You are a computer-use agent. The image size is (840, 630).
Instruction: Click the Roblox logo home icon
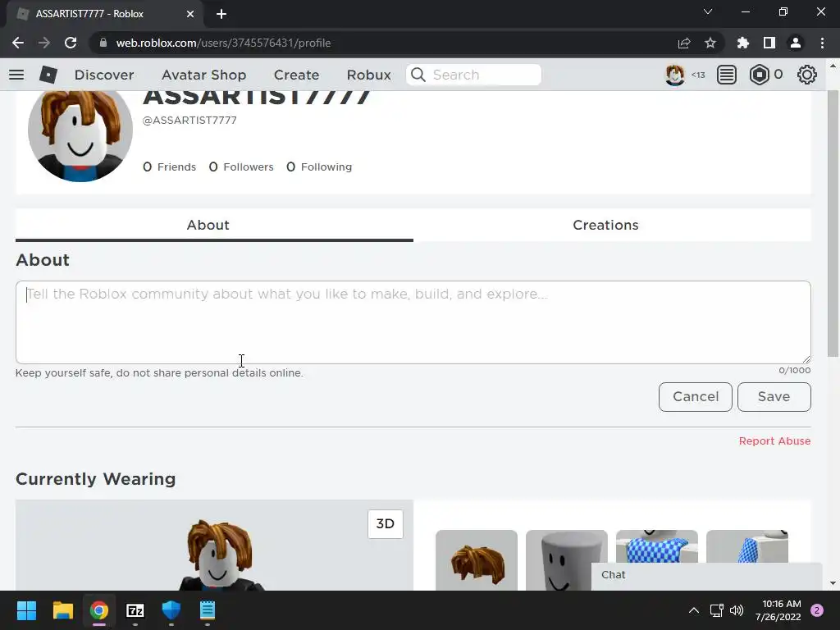[x=48, y=75]
